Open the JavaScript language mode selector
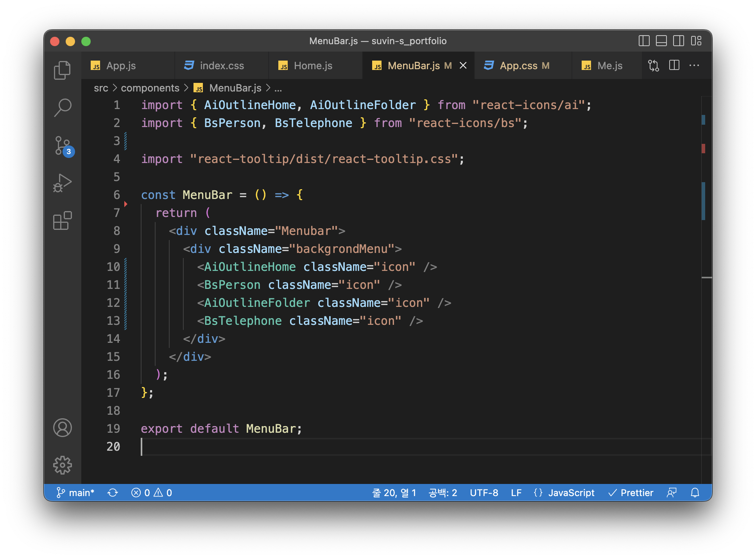Viewport: 756px width, 559px height. click(571, 493)
